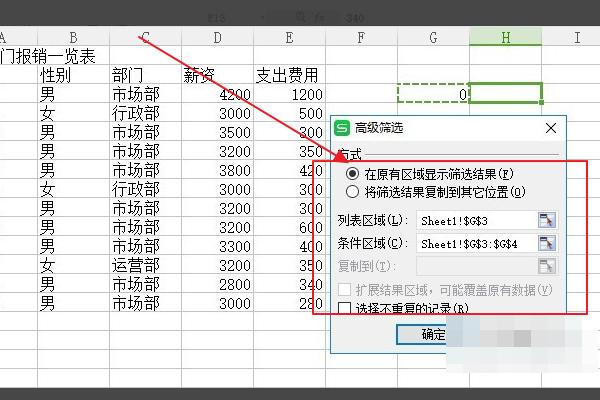
Task: Click the disabled range picker icon beside 复制到
Action: tap(546, 266)
